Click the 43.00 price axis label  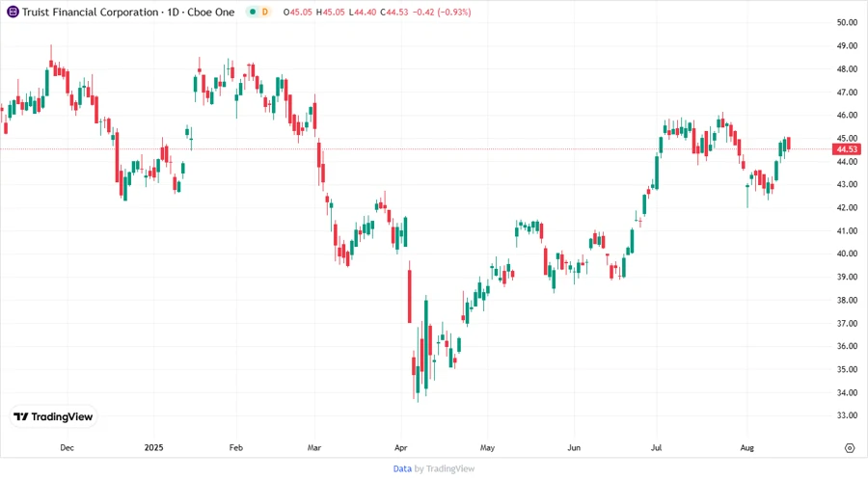point(847,185)
